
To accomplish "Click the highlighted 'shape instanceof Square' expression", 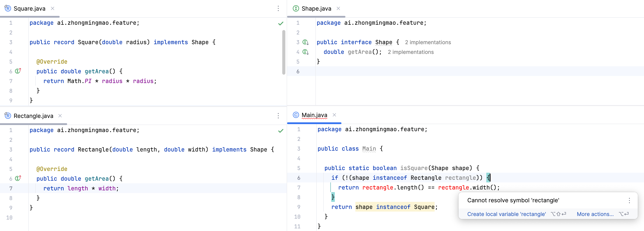I will tap(395, 207).
